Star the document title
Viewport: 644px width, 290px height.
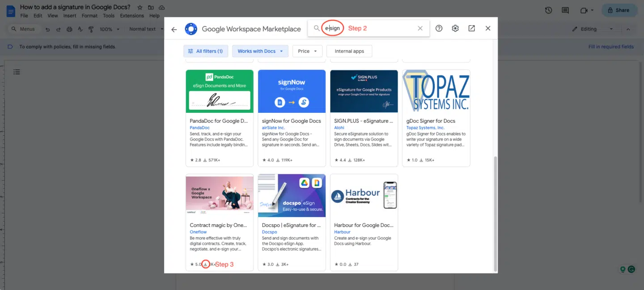(140, 8)
